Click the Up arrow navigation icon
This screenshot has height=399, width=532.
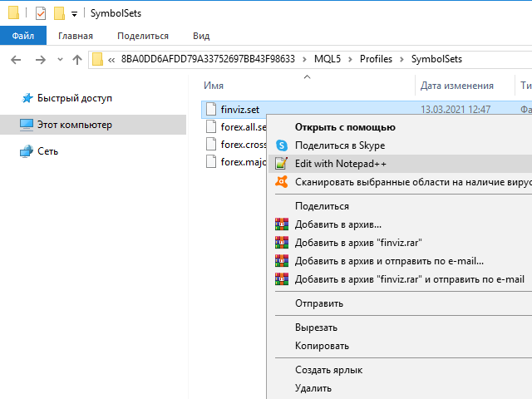tap(77, 59)
